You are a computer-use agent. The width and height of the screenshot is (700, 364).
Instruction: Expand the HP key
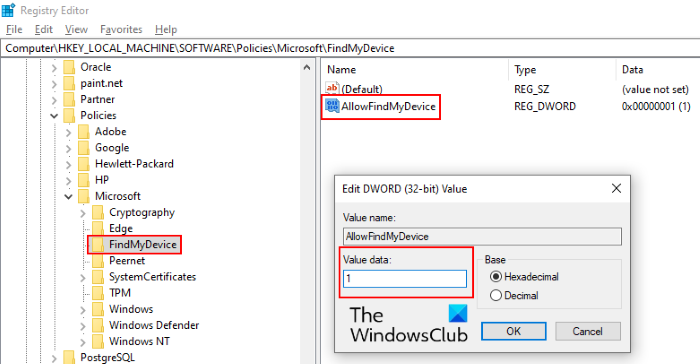68,180
